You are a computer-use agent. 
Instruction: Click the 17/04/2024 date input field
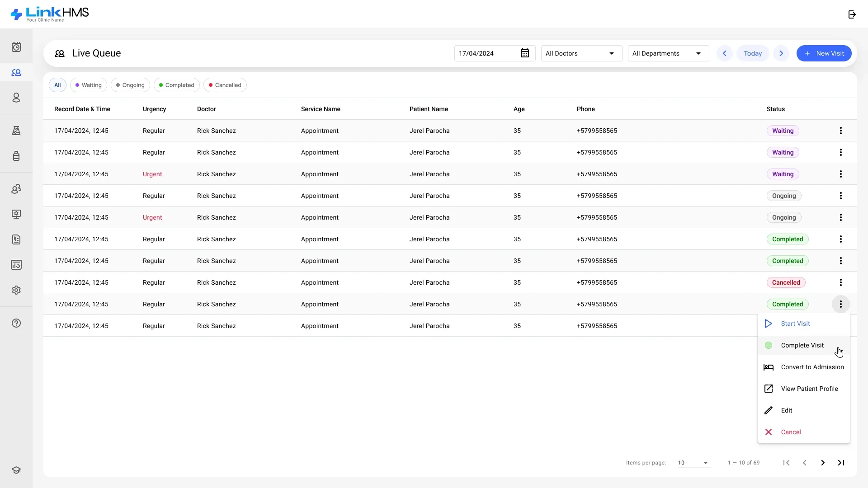(495, 53)
